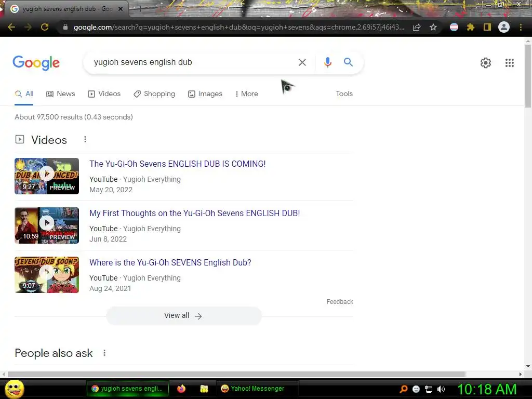Go to the Google logo homepage
Viewport: 532px width, 399px height.
coord(36,63)
